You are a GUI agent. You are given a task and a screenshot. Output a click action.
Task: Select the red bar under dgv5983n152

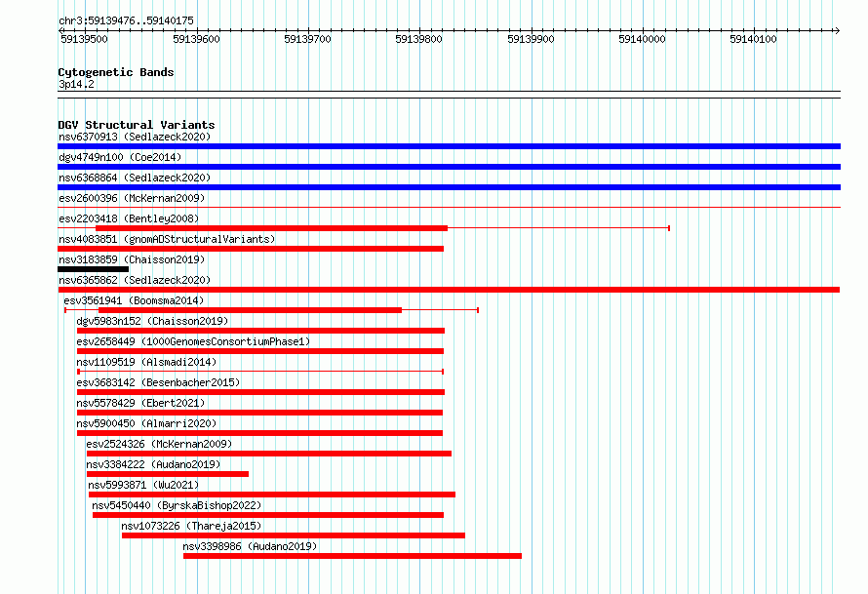click(x=260, y=331)
